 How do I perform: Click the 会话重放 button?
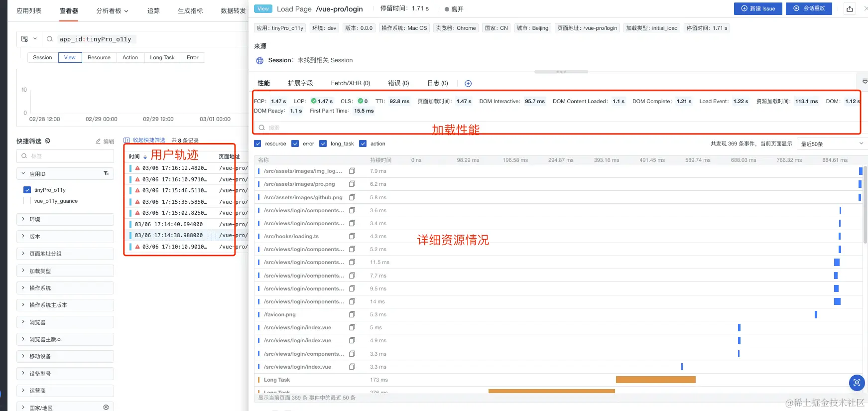tap(809, 8)
